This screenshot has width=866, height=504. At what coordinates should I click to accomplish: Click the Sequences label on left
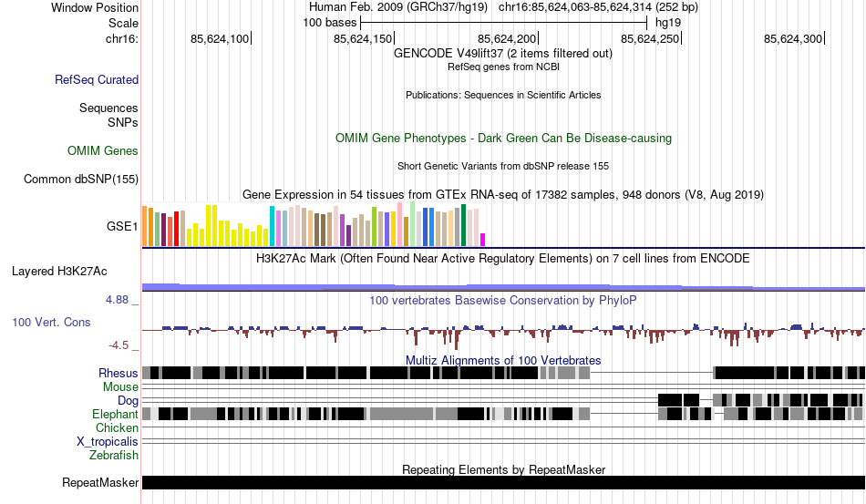[108, 108]
